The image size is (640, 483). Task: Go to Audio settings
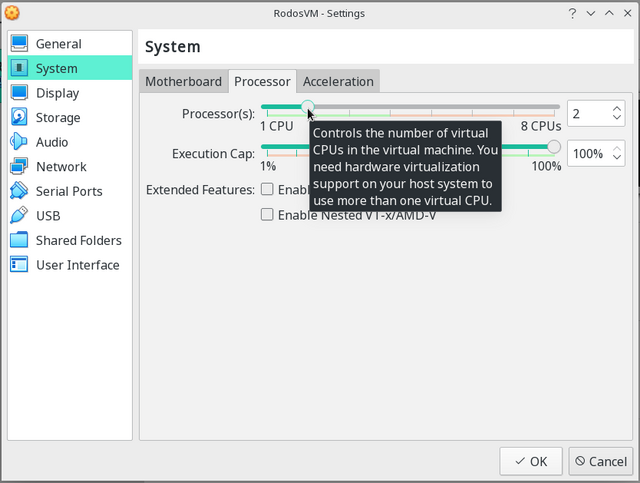click(x=52, y=142)
